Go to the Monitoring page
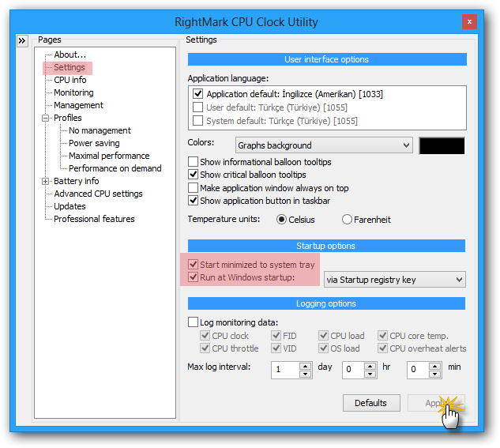 pos(73,92)
